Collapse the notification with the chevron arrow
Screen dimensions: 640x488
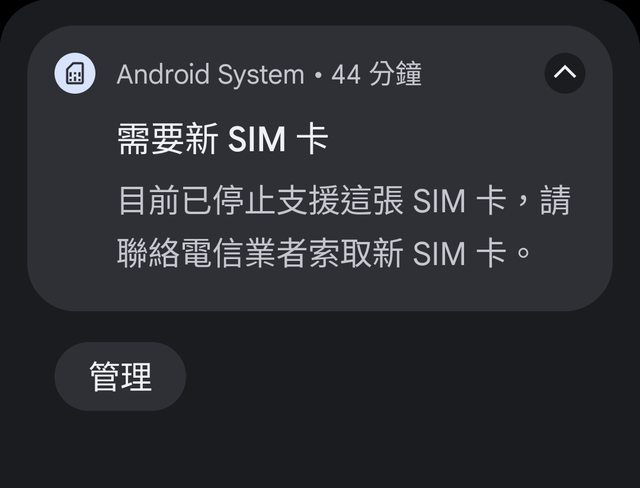tap(565, 73)
